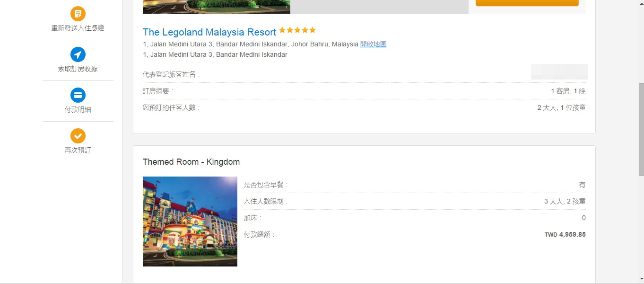Select the short address ending Bandar Medini Iskandar
The height and width of the screenshot is (284, 644).
point(215,54)
